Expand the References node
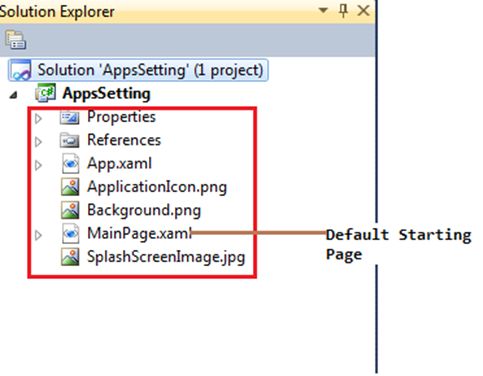The image size is (483, 376). [x=38, y=142]
